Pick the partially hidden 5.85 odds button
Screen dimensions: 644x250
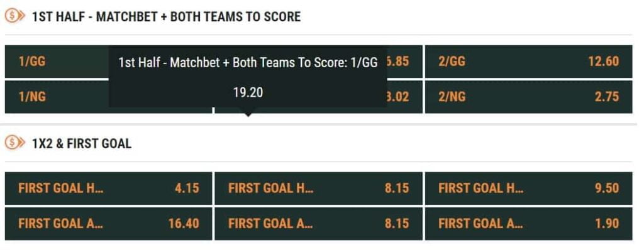(x=404, y=62)
